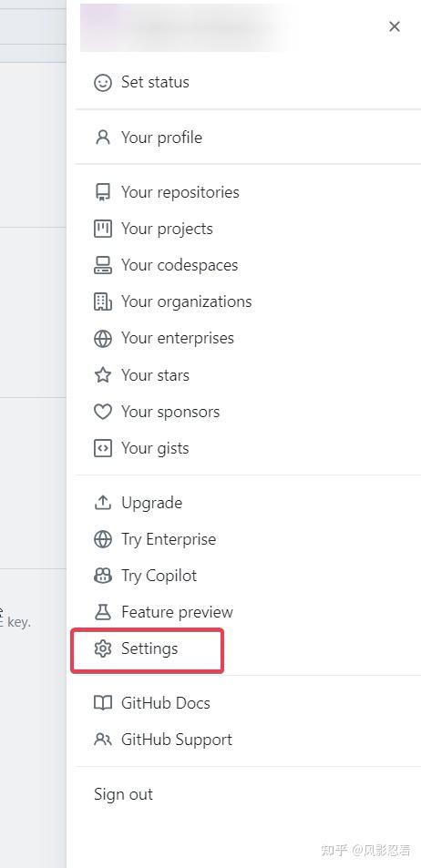Click the organizations building icon
Screen dimensions: 421x868
[102, 301]
